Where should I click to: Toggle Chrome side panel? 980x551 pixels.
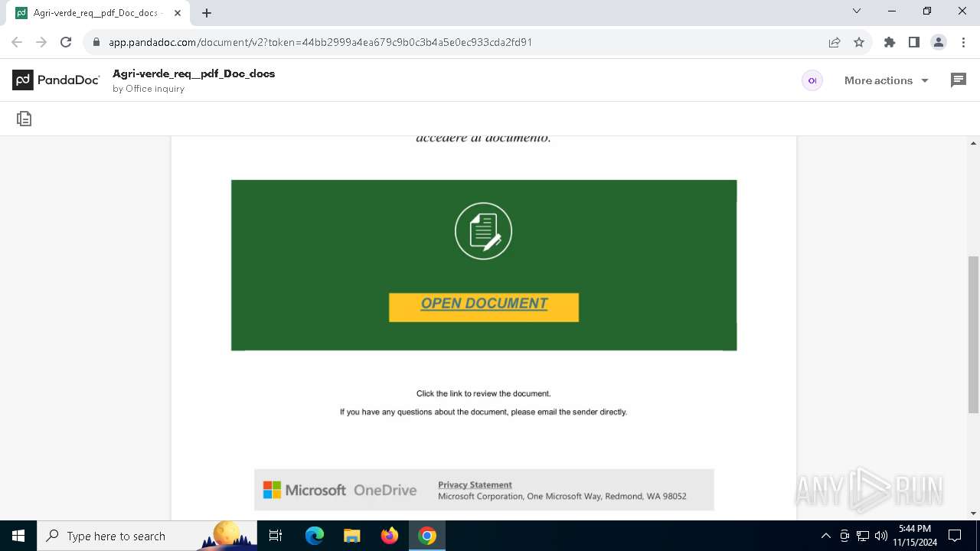914,42
